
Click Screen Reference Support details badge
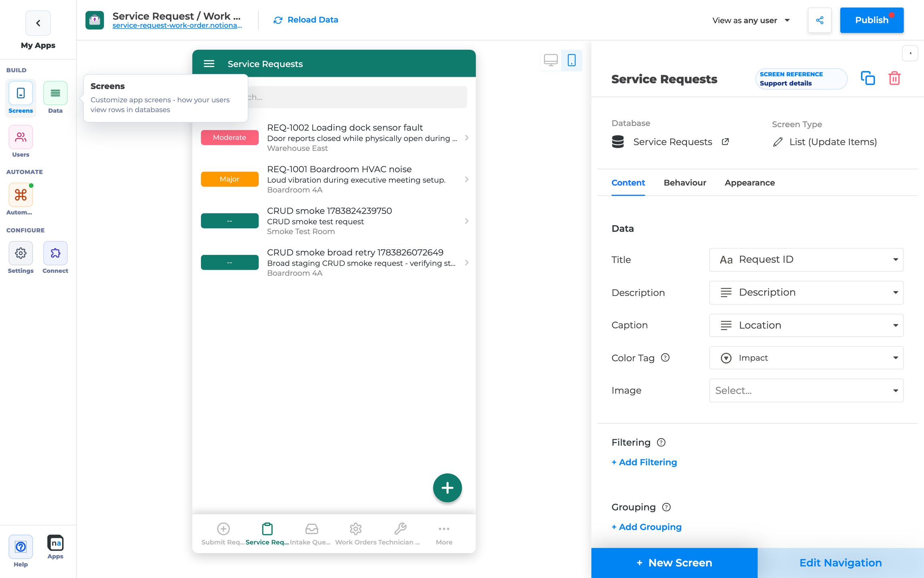point(801,79)
